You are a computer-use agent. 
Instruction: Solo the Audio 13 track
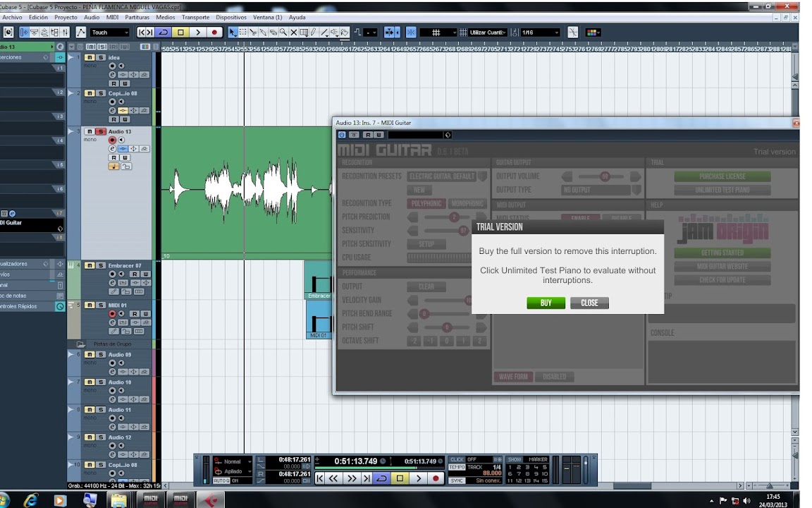101,132
